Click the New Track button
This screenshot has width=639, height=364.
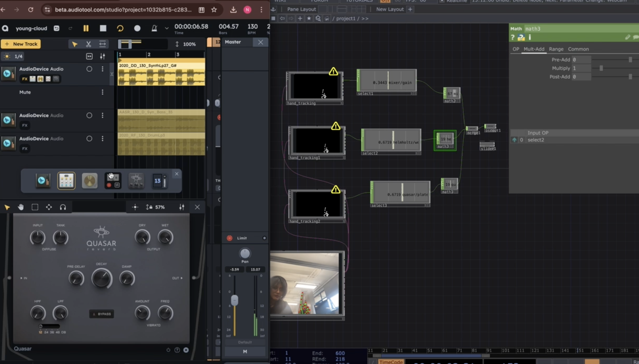(21, 44)
